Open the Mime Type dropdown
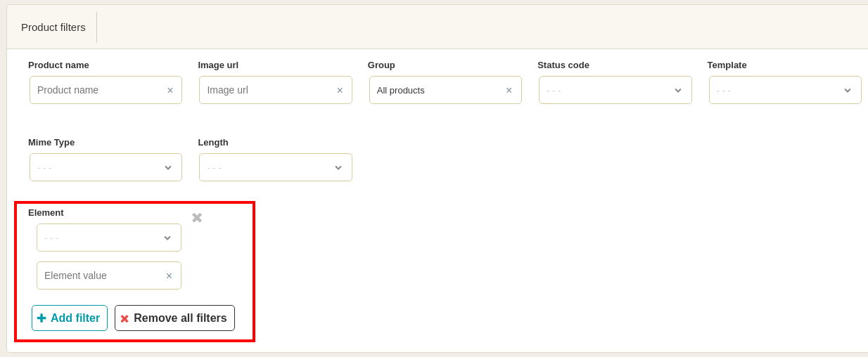The image size is (868, 357). click(106, 167)
